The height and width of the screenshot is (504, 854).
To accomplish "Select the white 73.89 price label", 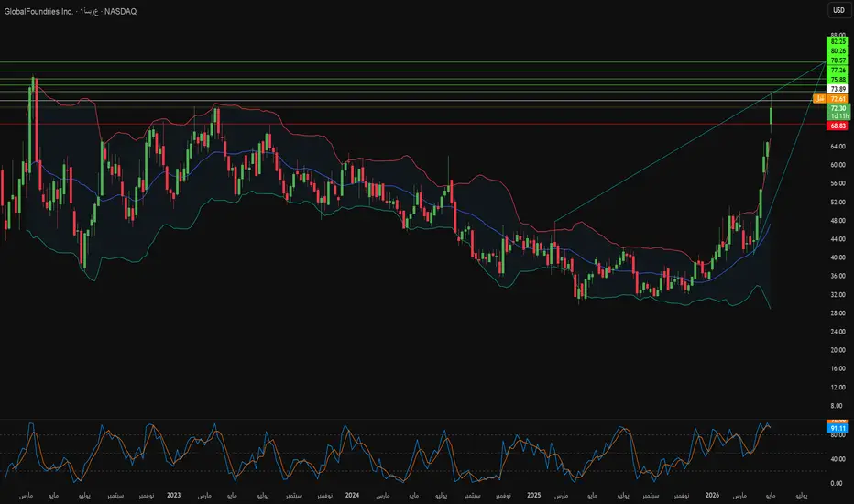I will 838,89.
